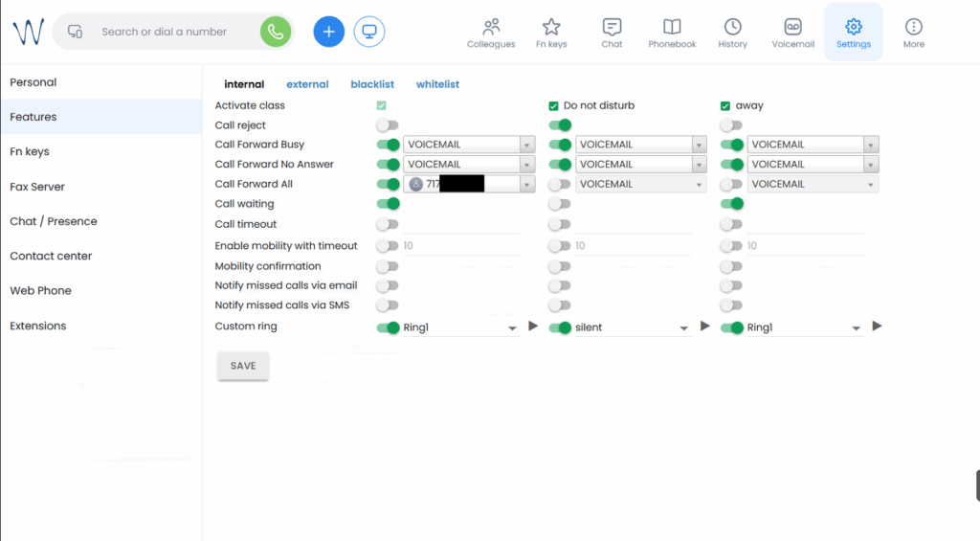This screenshot has width=980, height=541.
Task: Uncheck the away checkbox
Action: click(725, 106)
